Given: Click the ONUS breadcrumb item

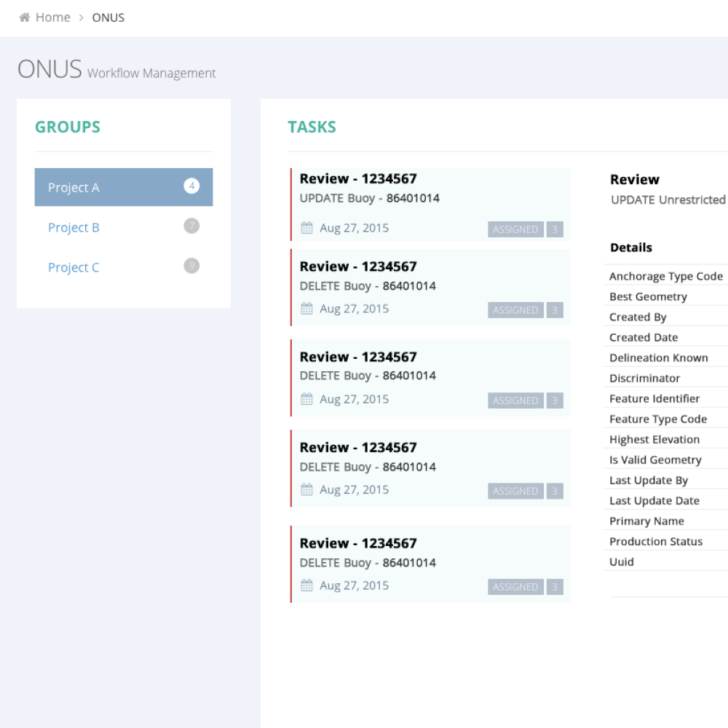Looking at the screenshot, I should click(108, 17).
